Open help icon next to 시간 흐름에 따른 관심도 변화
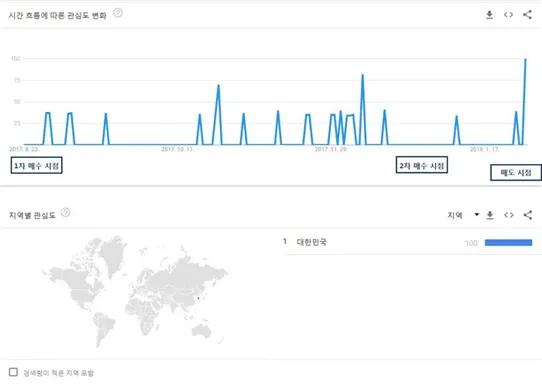 click(x=118, y=13)
